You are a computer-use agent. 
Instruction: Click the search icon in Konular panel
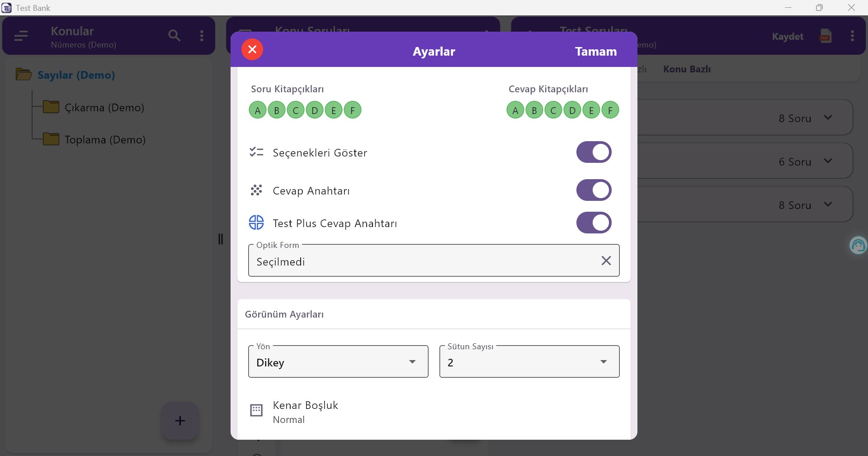click(175, 36)
